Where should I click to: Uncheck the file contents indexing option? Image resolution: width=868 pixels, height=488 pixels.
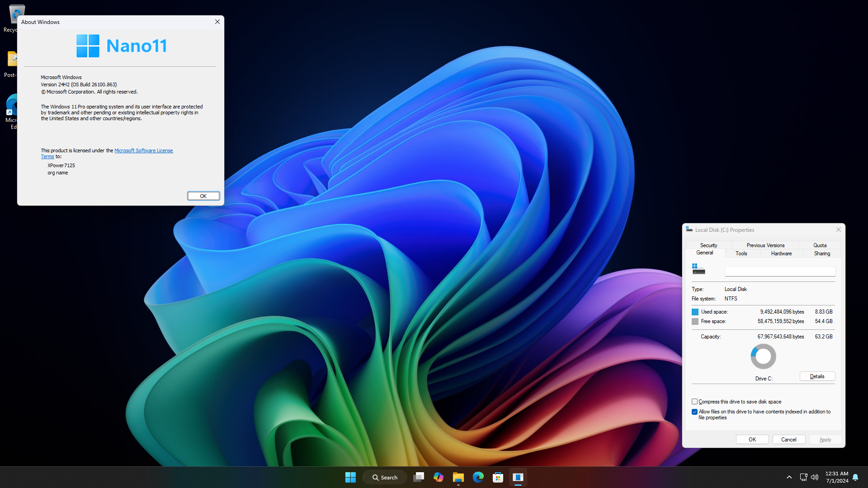click(694, 411)
